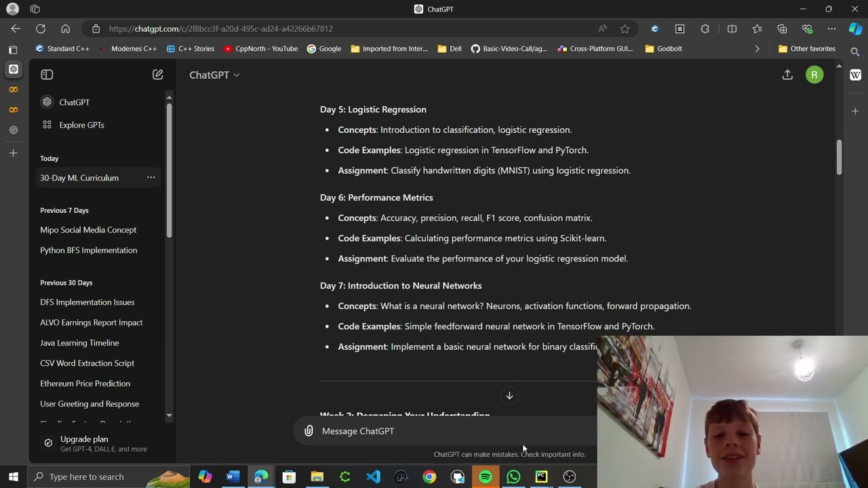Viewport: 868px width, 488px height.
Task: Open favorites list toolbar icon
Action: pos(757,28)
